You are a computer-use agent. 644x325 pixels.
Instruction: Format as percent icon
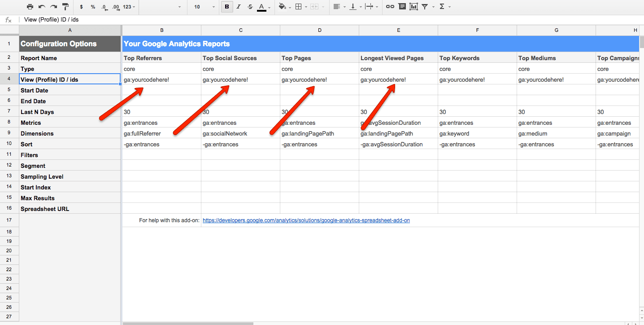coord(93,7)
